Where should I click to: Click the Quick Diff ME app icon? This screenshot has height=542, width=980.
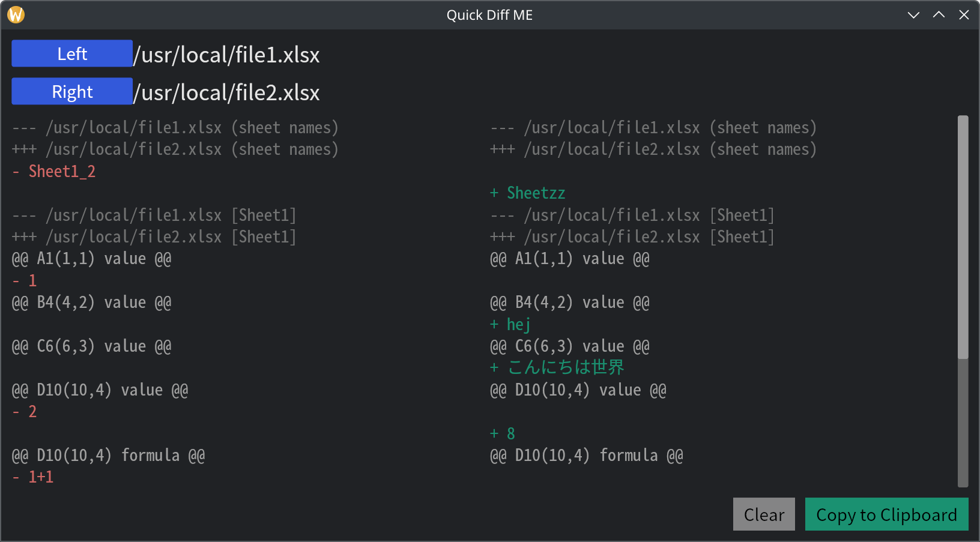click(x=16, y=15)
